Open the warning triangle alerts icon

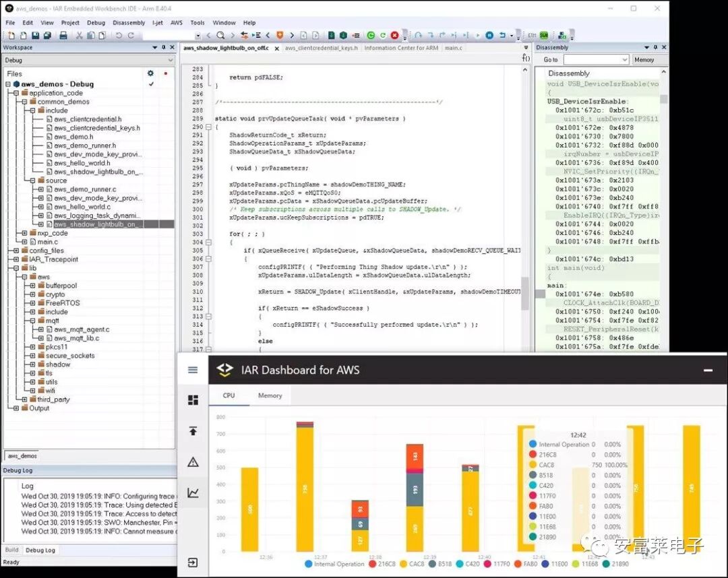(193, 462)
